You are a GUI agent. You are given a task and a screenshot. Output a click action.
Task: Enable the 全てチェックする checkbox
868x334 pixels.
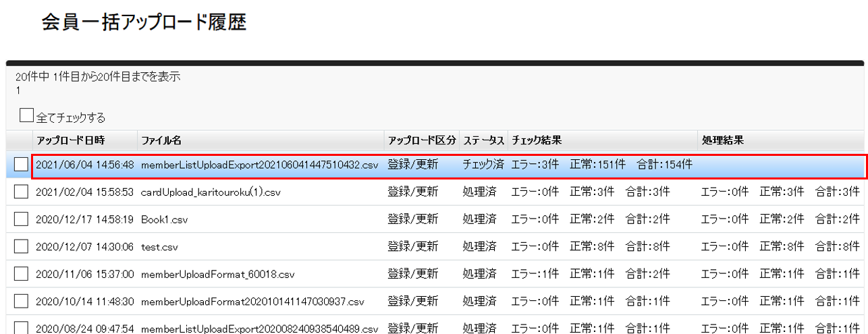click(26, 116)
